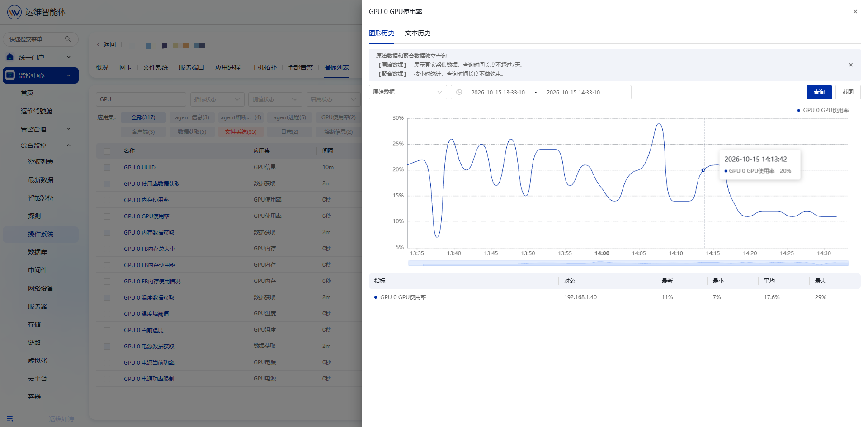Screen dimensions: 868x427
Task: Check the GPU 0 UUID row checkbox
Action: (x=107, y=168)
